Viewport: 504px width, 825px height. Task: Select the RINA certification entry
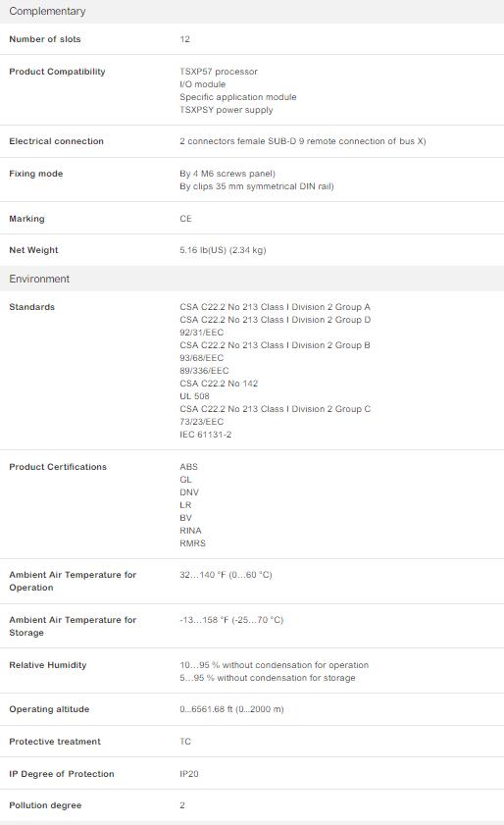point(190,531)
